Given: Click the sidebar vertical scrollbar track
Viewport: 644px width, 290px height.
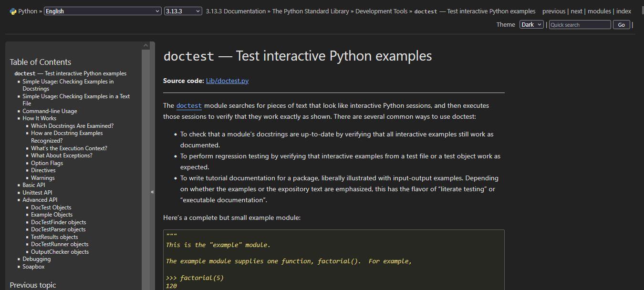Looking at the screenshot, I should 145,169.
